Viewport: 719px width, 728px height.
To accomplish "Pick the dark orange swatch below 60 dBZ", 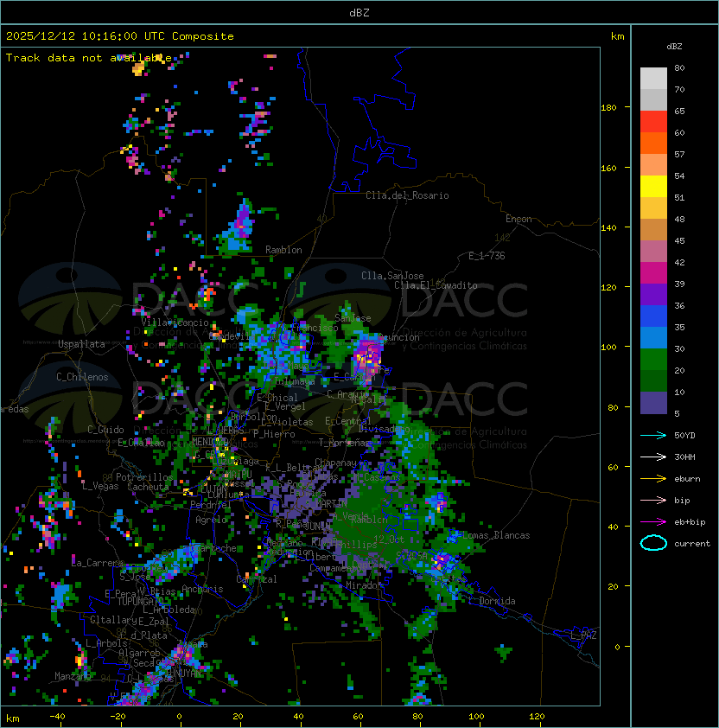I will pyautogui.click(x=653, y=143).
